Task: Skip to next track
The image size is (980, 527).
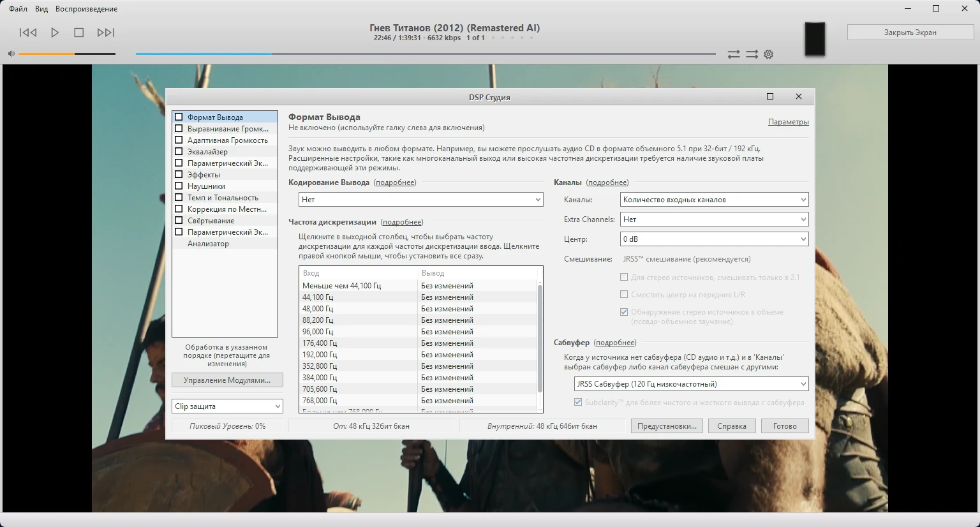Action: (x=106, y=33)
